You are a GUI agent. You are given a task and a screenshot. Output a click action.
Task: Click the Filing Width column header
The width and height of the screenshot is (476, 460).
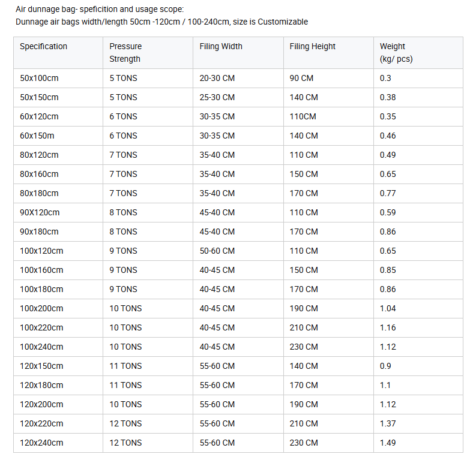pyautogui.click(x=238, y=53)
